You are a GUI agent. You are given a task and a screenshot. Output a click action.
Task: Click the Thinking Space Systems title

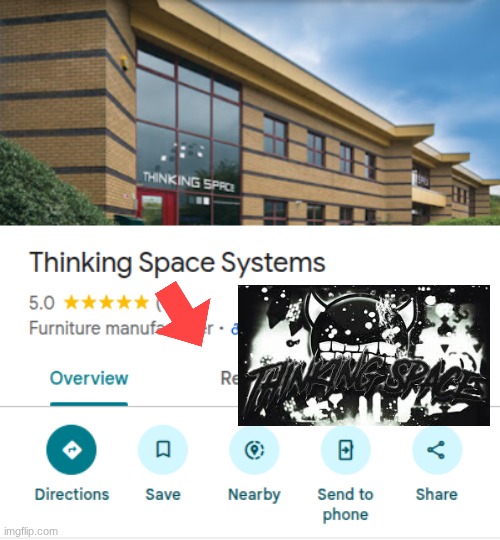[x=177, y=263]
